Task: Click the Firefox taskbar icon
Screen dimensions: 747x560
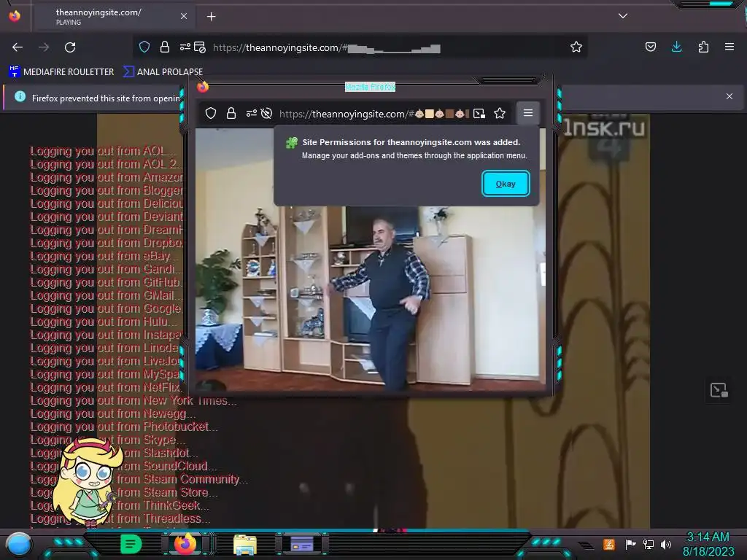Action: (x=185, y=544)
